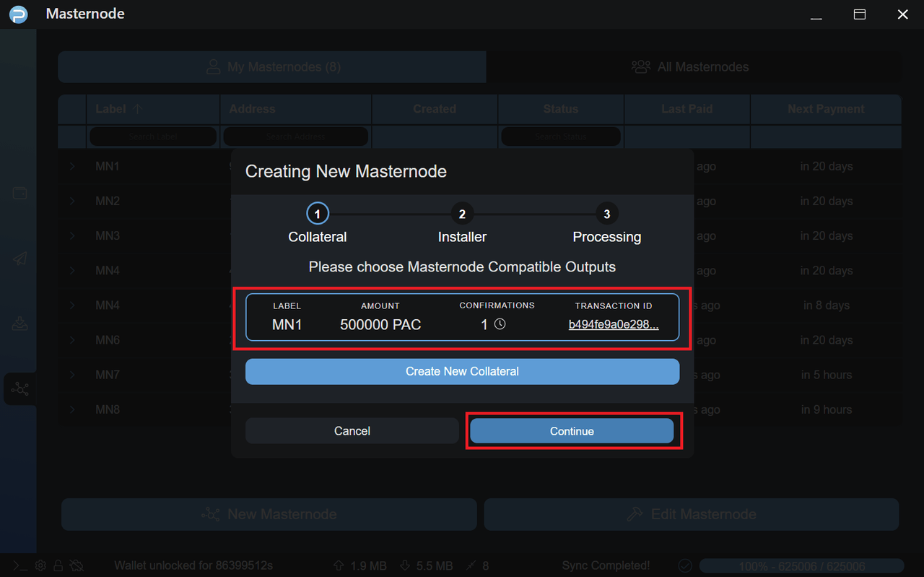
Task: Switch to My Masternodes (8) tab
Action: pyautogui.click(x=272, y=67)
